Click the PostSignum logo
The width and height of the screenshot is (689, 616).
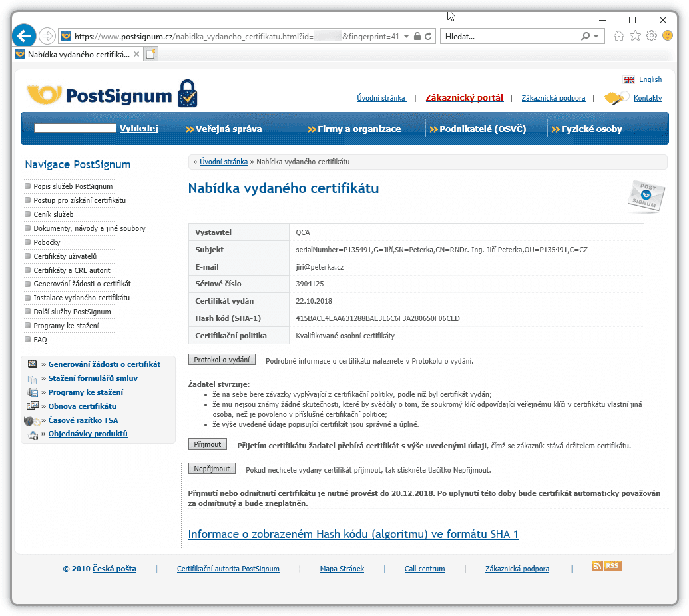coord(112,94)
